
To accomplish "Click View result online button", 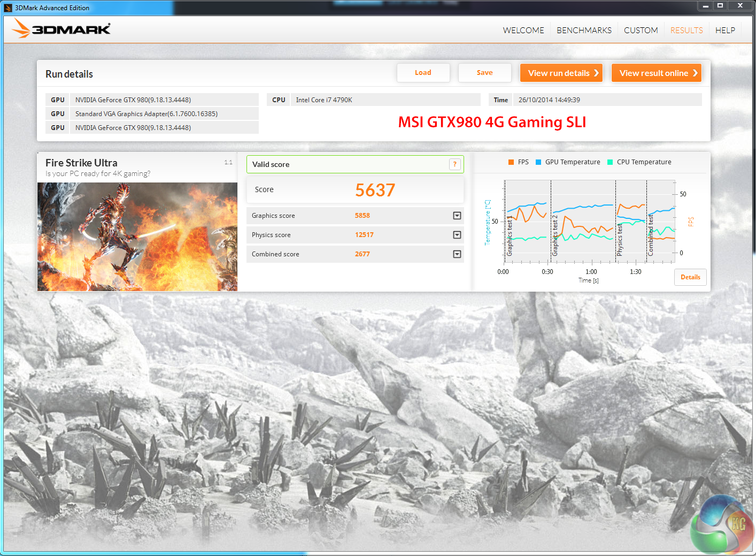I will (x=657, y=73).
